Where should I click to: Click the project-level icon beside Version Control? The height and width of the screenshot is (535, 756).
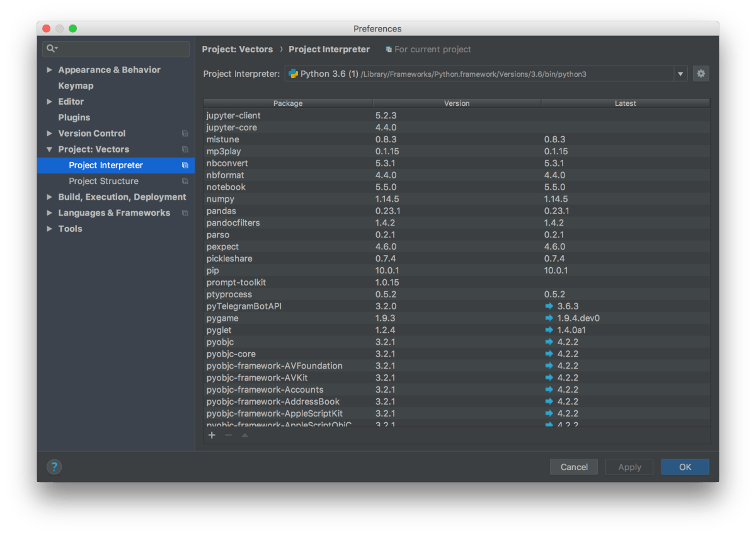tap(185, 134)
